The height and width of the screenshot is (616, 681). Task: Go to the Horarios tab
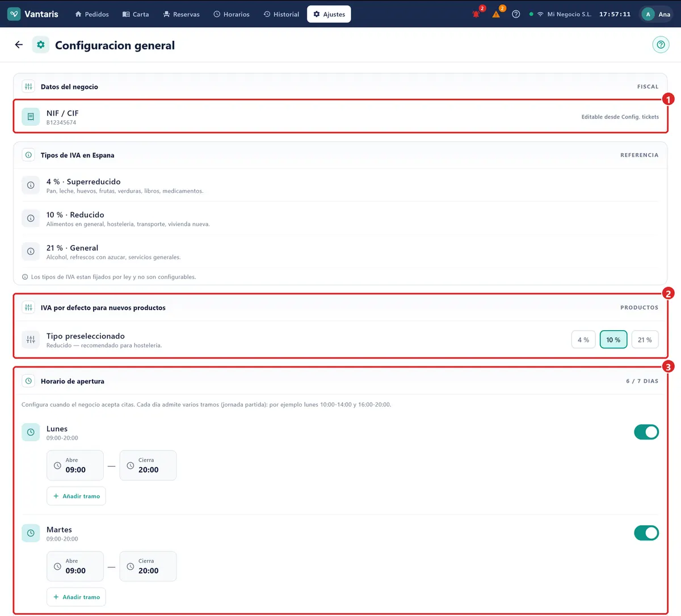(x=232, y=14)
